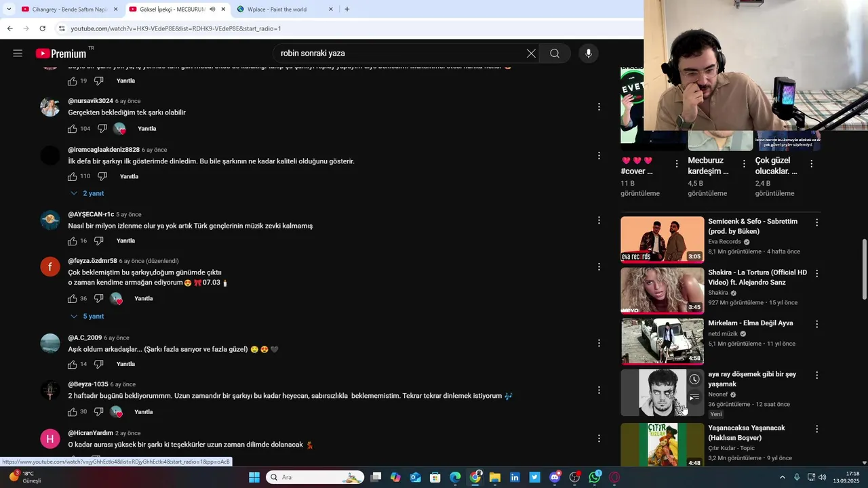This screenshot has width=868, height=488.
Task: Dislike the comment by @nursavik3024
Action: (x=102, y=129)
